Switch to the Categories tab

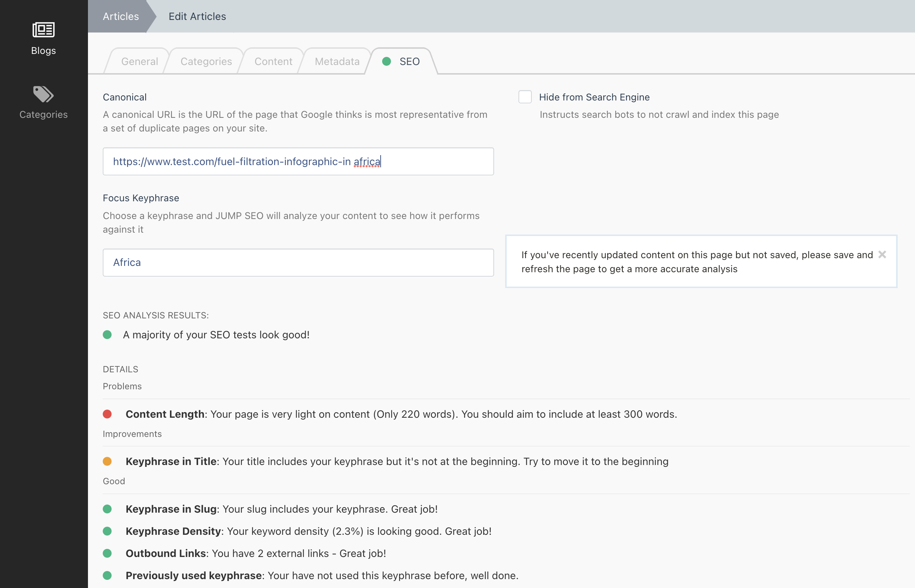point(205,61)
